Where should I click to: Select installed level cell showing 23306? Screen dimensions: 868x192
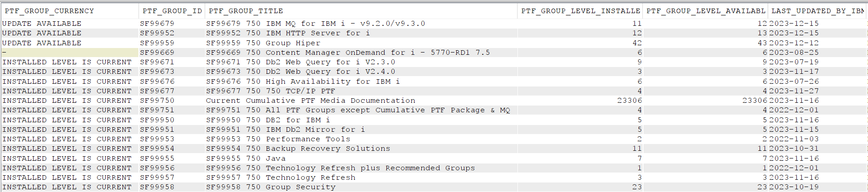(580, 101)
